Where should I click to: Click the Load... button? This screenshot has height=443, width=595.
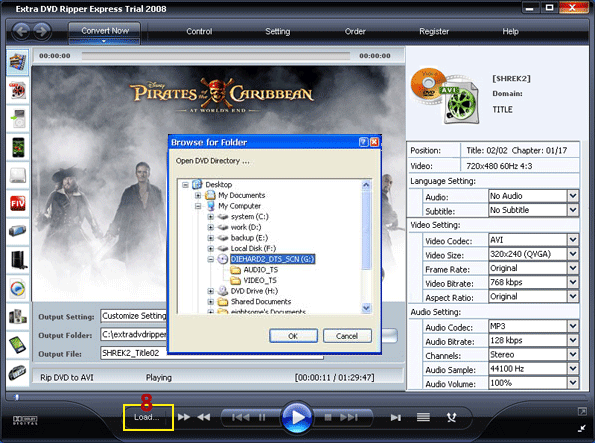pyautogui.click(x=148, y=417)
